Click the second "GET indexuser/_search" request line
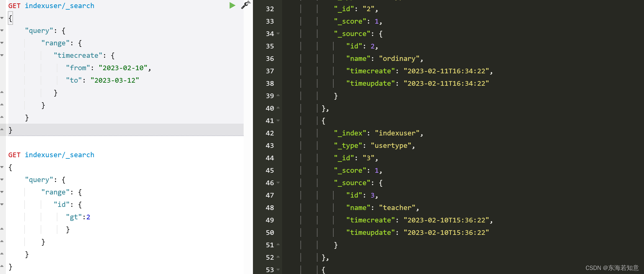The width and height of the screenshot is (644, 274). [51, 155]
